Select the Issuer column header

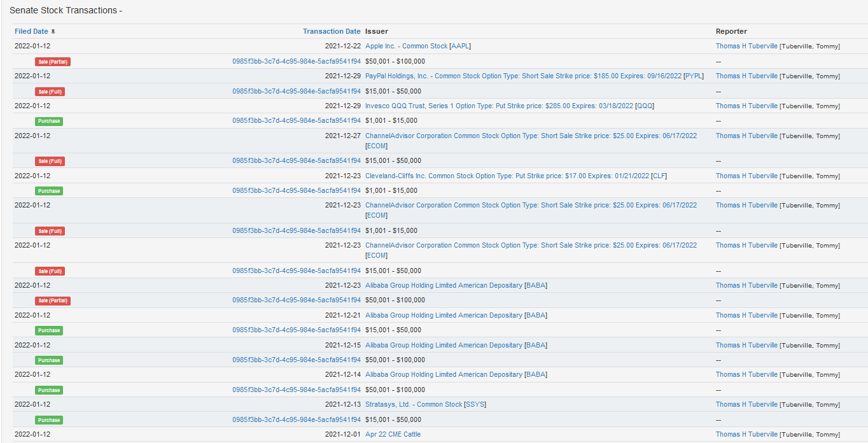point(377,31)
